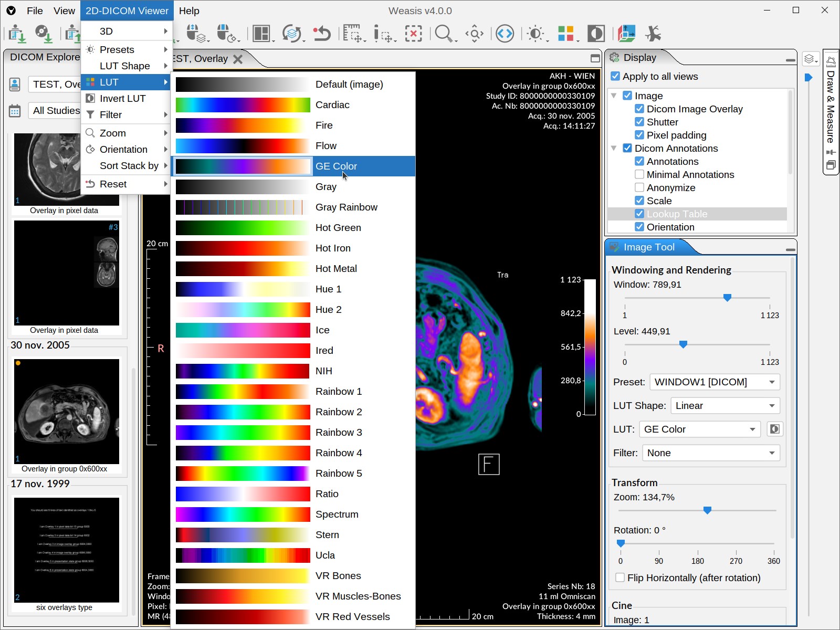The height and width of the screenshot is (630, 840).
Task: Click the brightness preset sun icon in toolbar
Action: (535, 34)
